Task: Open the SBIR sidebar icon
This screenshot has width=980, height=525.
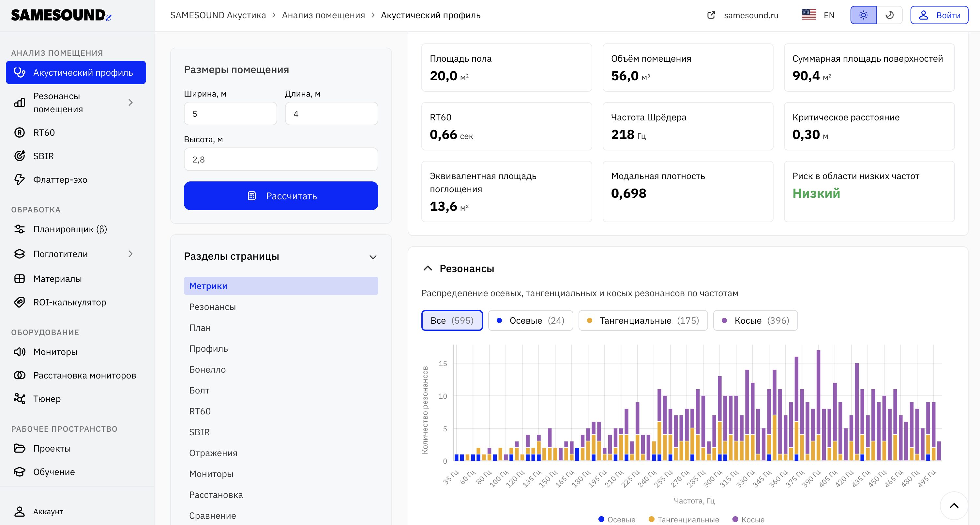Action: click(19, 156)
